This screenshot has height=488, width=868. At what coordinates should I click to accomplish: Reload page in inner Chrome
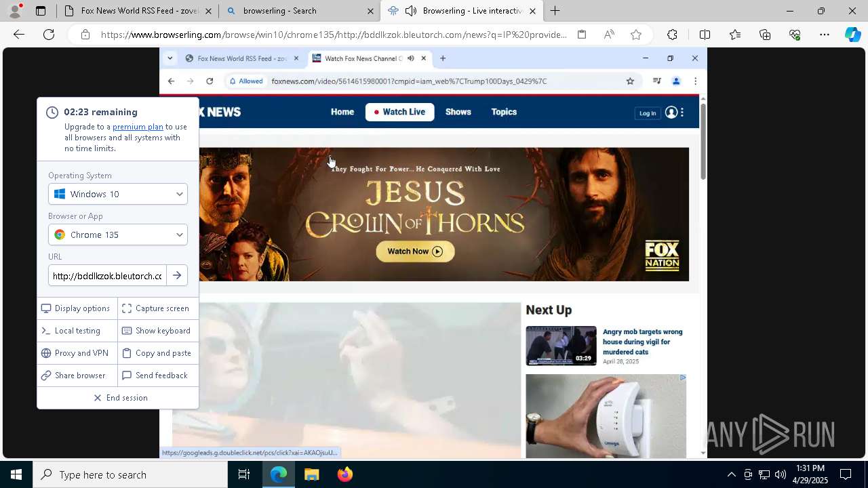[x=210, y=81]
